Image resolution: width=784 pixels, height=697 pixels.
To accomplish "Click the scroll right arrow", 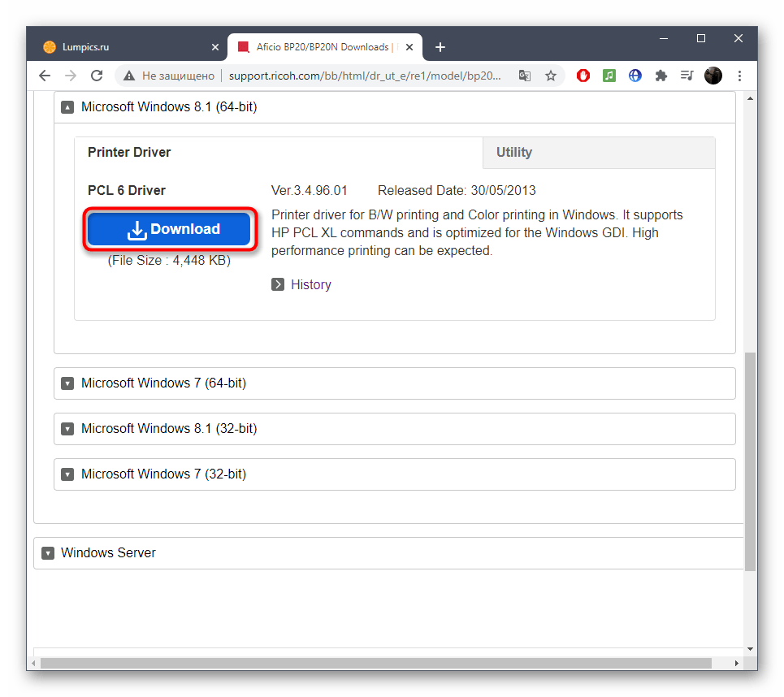I will [736, 664].
